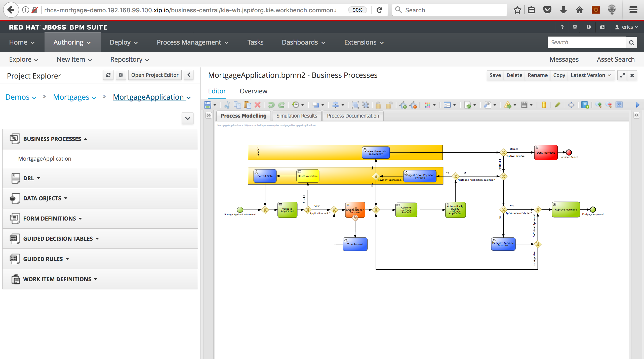Click the Process Documentation tab
644x359 pixels.
353,116
